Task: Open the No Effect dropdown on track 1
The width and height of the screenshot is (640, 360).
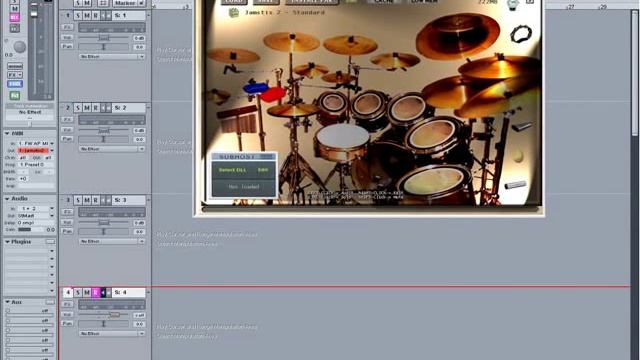Action: [112, 57]
